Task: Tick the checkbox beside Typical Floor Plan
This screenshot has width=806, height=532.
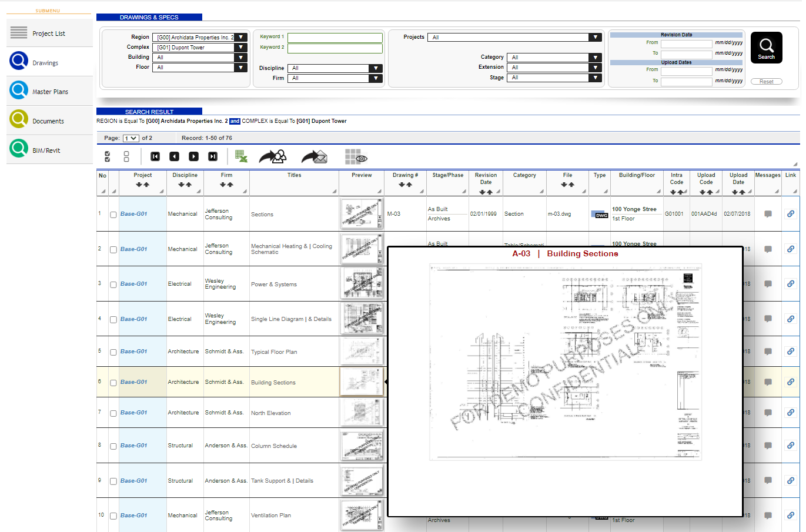Action: point(113,352)
